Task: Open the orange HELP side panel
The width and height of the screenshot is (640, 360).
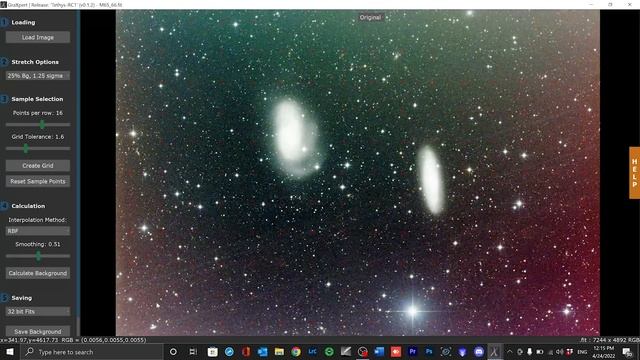Action: (634, 173)
